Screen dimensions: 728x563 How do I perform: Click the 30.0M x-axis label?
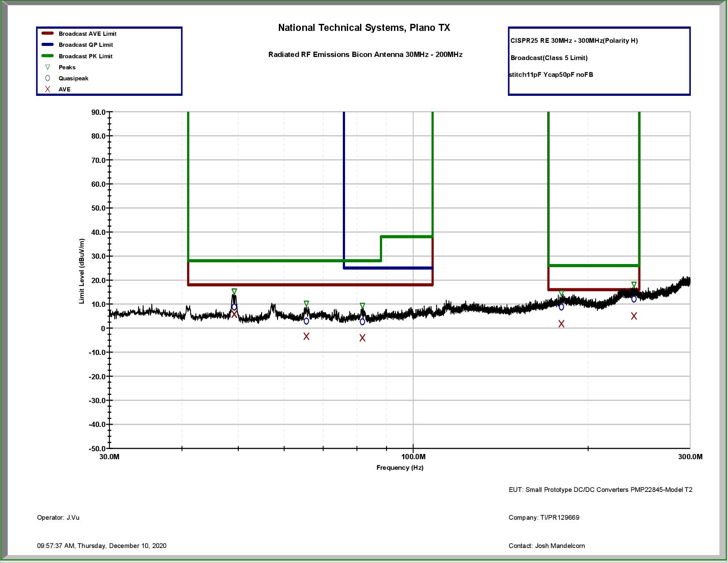point(109,457)
